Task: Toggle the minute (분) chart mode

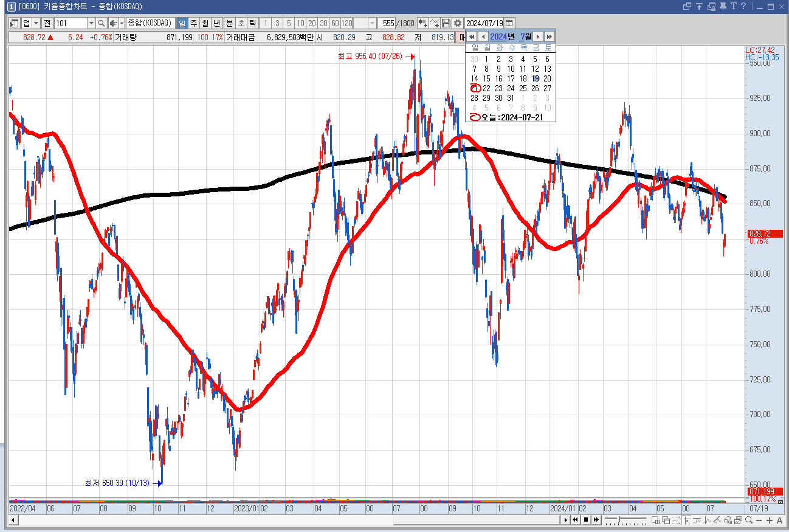Action: [230, 23]
